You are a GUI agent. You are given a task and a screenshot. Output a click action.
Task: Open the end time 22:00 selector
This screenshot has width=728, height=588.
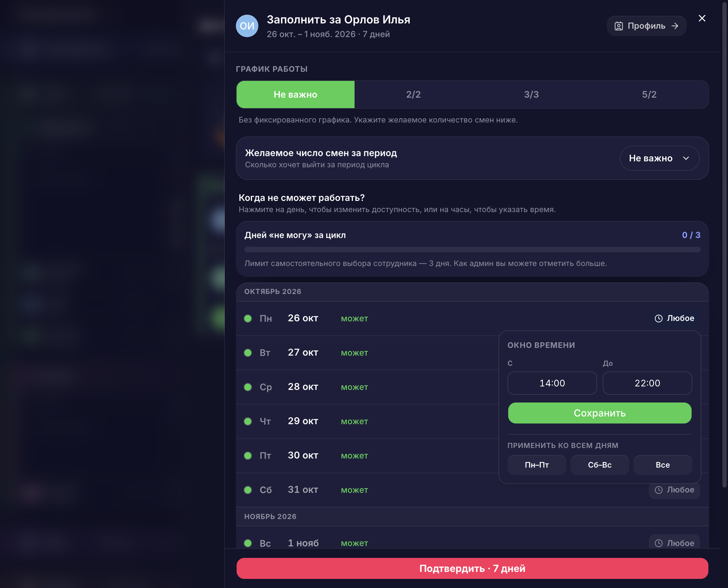click(x=647, y=383)
